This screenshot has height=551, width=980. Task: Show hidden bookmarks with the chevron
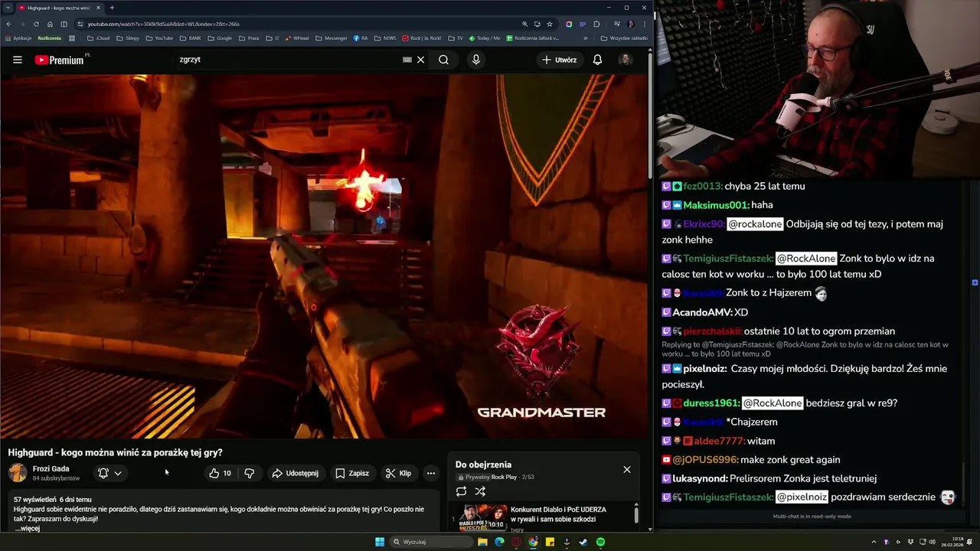(x=586, y=37)
